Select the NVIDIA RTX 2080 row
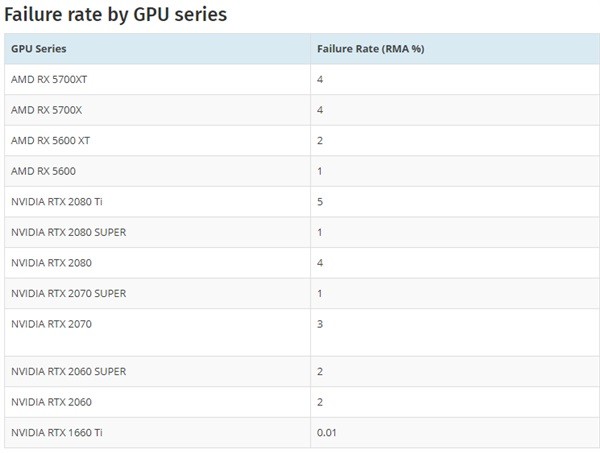 tap(302, 263)
